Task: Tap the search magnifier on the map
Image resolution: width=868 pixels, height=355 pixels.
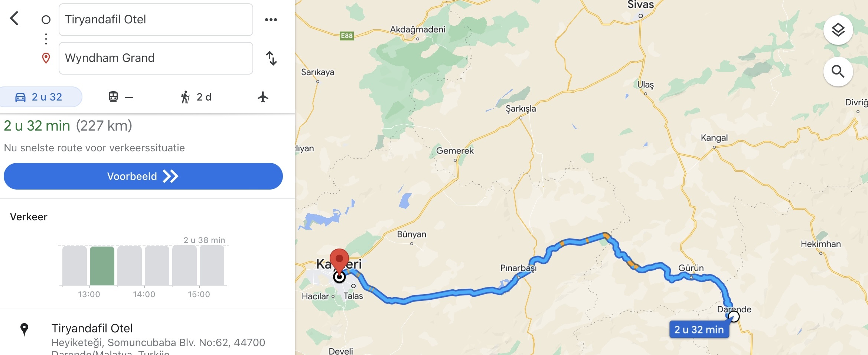Action: click(x=838, y=71)
